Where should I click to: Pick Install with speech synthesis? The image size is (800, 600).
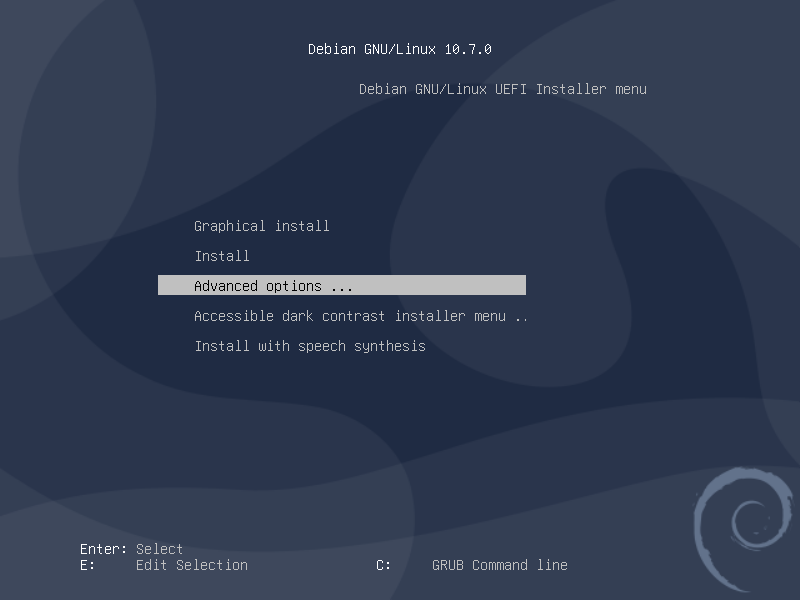310,346
